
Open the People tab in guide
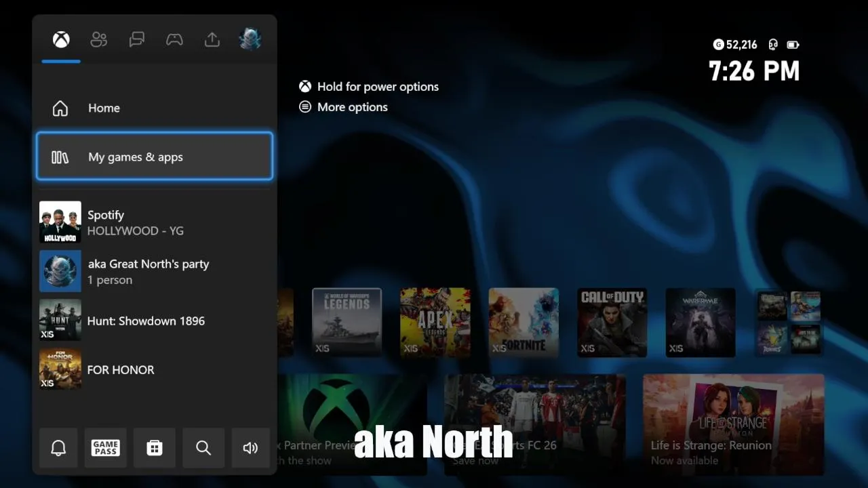point(99,40)
